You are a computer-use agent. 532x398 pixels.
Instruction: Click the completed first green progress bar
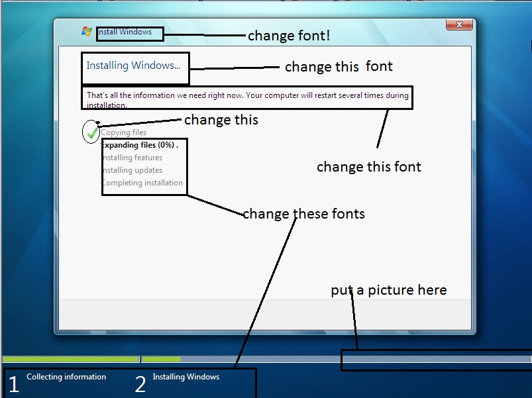point(71,359)
